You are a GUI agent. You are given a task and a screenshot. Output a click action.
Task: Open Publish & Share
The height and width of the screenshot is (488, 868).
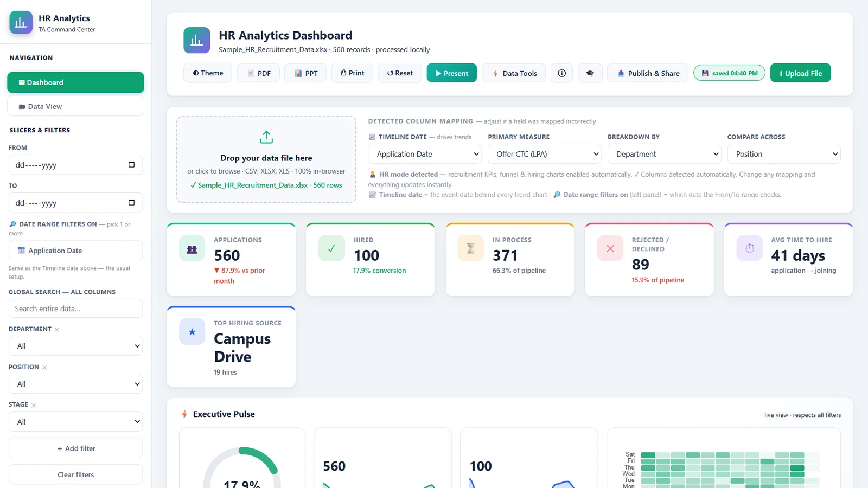pyautogui.click(x=648, y=73)
